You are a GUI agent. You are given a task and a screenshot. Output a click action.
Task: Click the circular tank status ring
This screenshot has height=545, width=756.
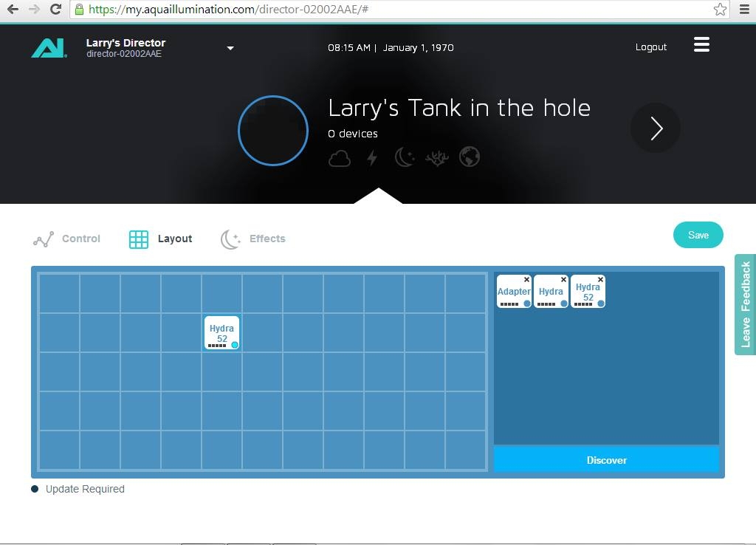[273, 130]
